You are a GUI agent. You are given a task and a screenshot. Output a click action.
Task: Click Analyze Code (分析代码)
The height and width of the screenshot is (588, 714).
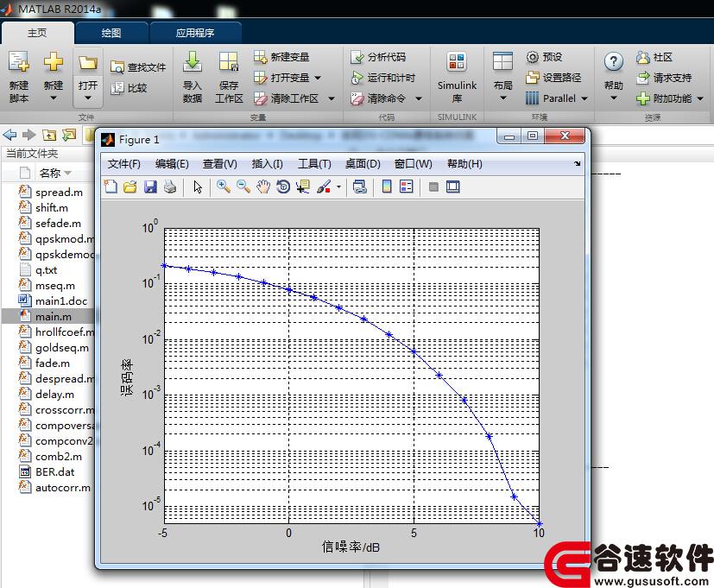pyautogui.click(x=378, y=57)
